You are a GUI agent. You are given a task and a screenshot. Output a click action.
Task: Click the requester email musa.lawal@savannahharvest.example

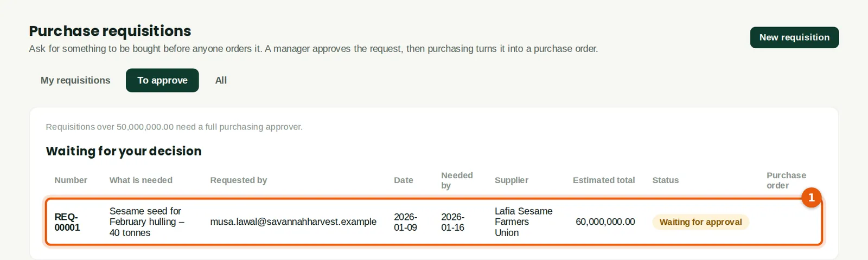(x=293, y=222)
